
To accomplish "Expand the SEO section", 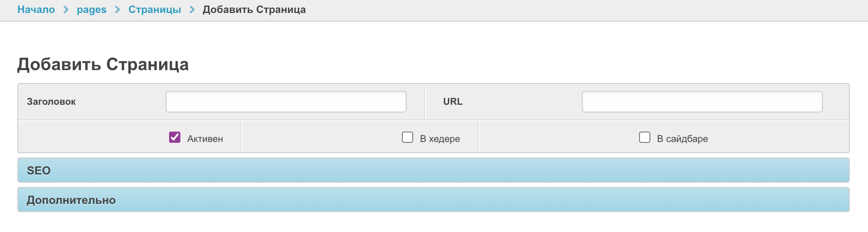I will click(433, 170).
